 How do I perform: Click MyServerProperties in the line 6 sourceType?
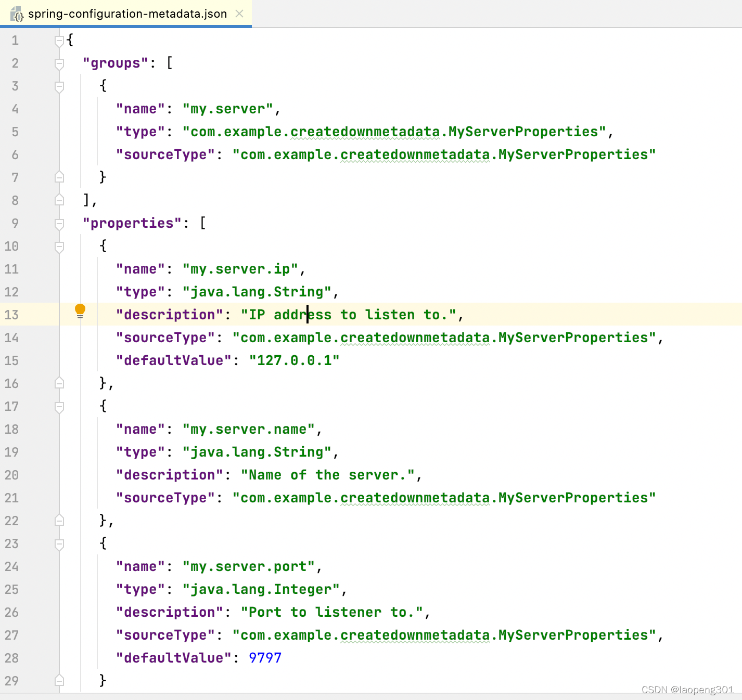(573, 155)
